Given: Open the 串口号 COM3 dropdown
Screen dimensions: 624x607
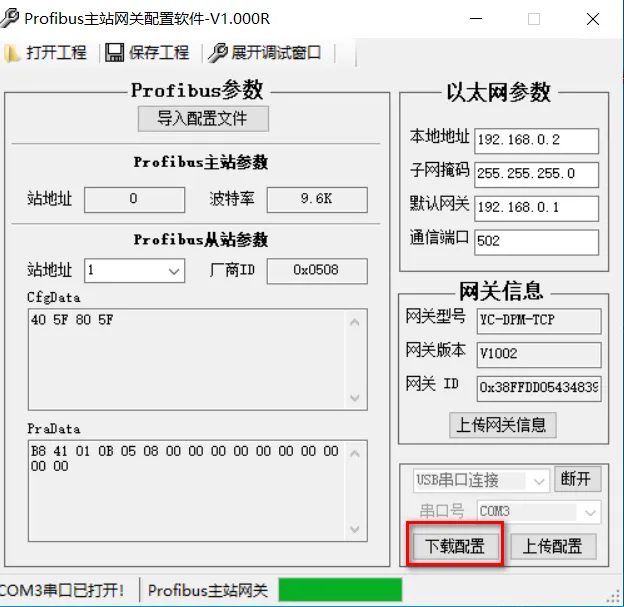Looking at the screenshot, I should click(x=539, y=512).
